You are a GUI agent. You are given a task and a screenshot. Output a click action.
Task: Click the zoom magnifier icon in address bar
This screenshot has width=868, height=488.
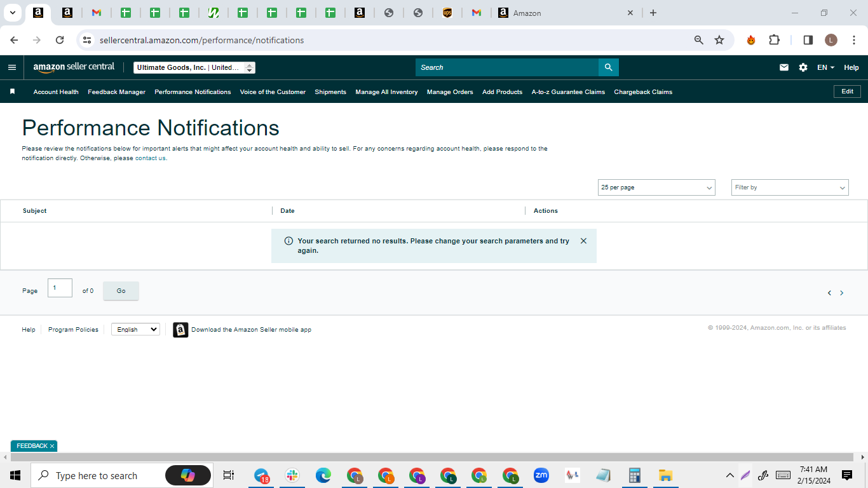[699, 40]
